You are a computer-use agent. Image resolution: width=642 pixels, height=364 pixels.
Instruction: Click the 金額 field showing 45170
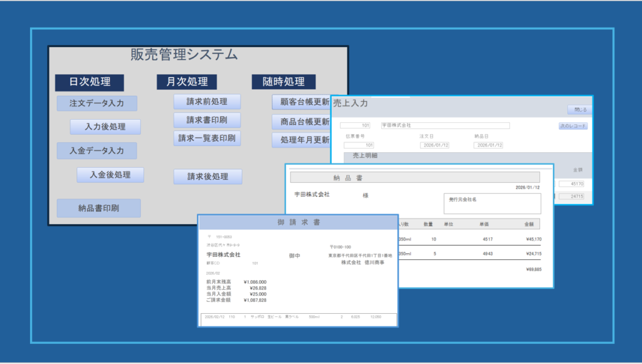[x=571, y=184]
